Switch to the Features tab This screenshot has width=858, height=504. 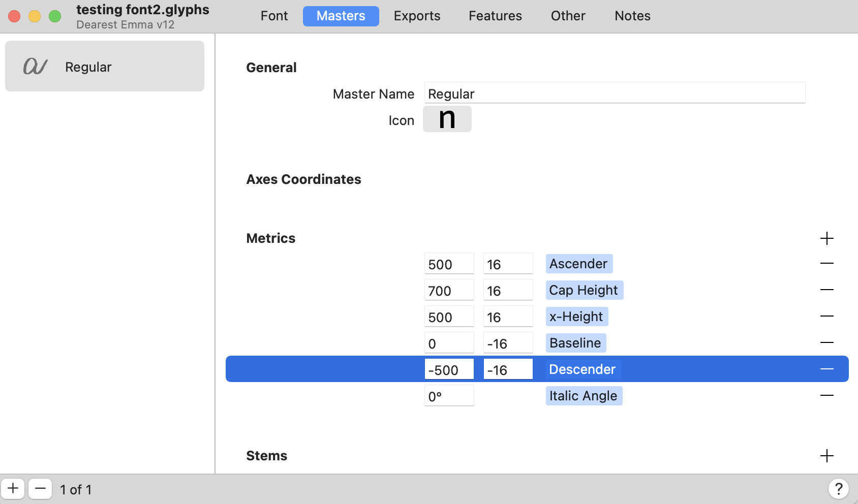click(495, 16)
